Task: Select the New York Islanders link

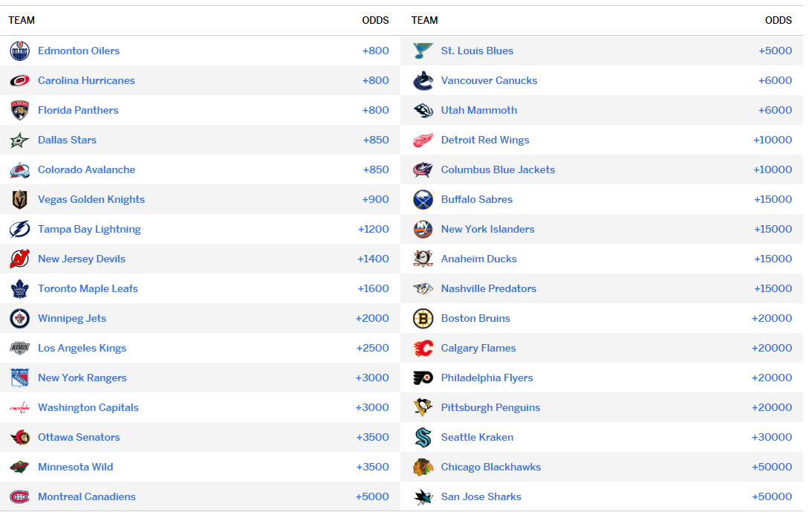Action: (487, 229)
